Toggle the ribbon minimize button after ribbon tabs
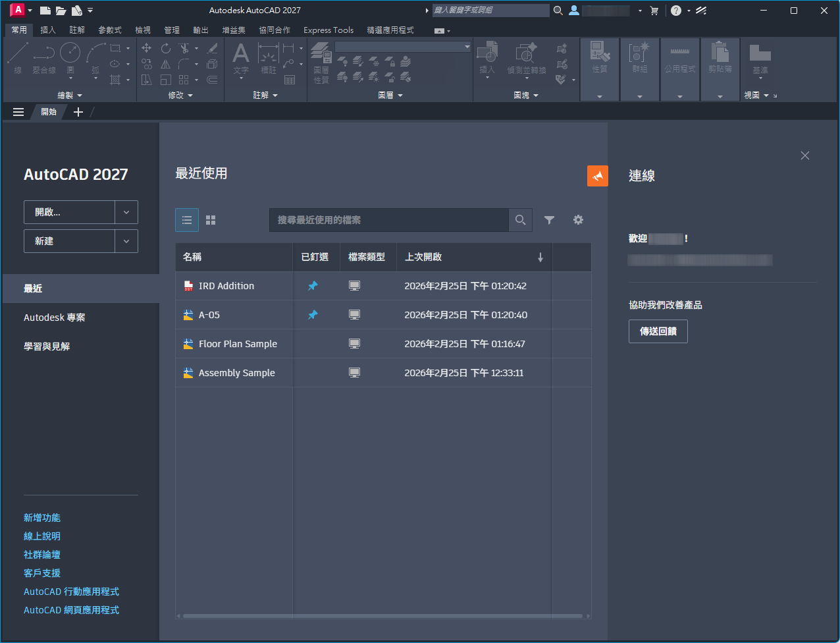840x643 pixels. click(439, 30)
